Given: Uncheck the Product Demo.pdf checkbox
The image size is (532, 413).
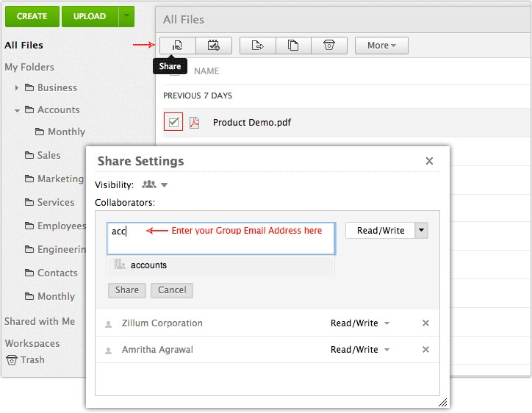Looking at the screenshot, I should click(x=173, y=122).
